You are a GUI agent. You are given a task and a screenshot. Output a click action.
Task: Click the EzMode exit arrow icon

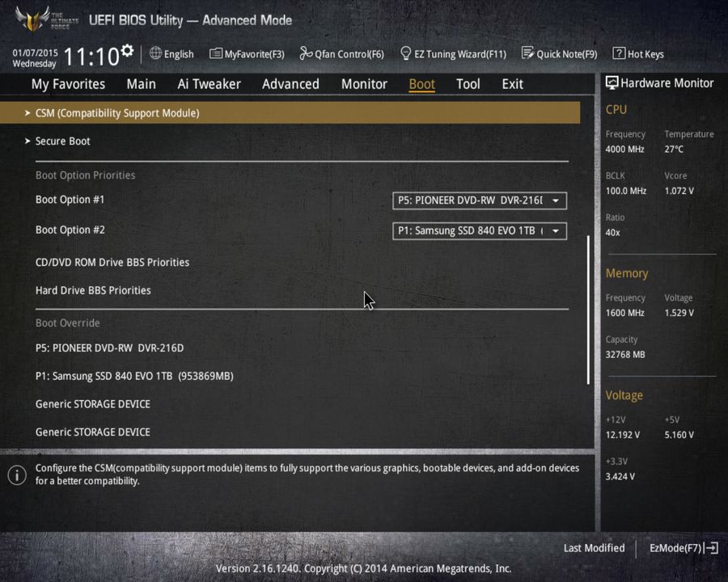coord(711,548)
